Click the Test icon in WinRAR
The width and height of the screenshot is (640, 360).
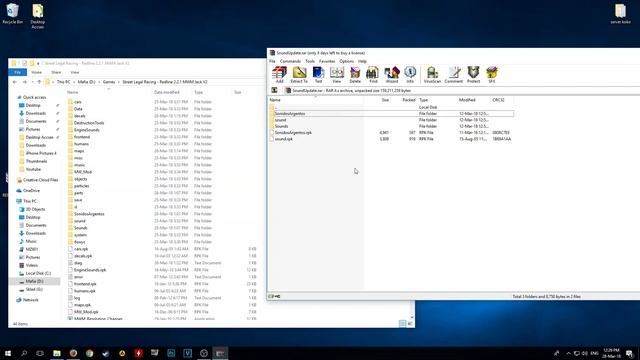pos(318,75)
